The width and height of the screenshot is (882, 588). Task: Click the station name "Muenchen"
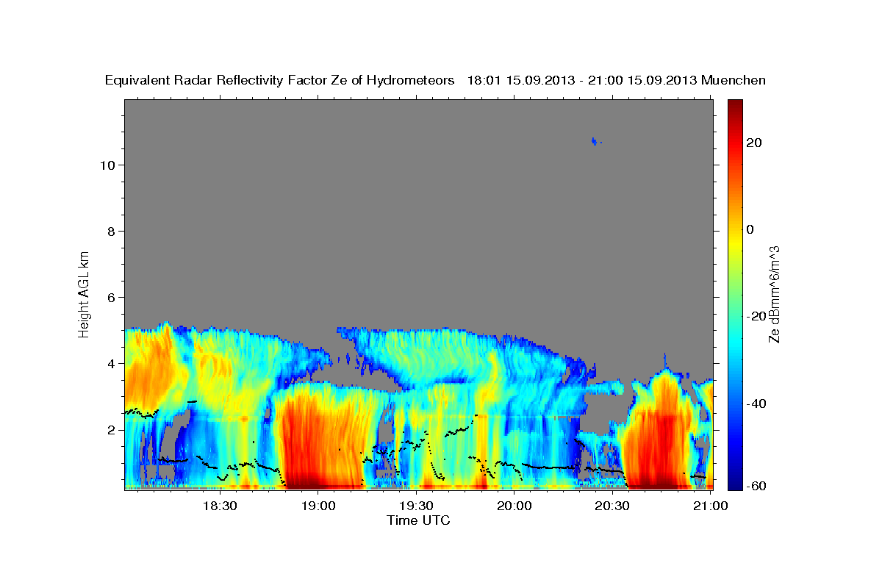(734, 80)
